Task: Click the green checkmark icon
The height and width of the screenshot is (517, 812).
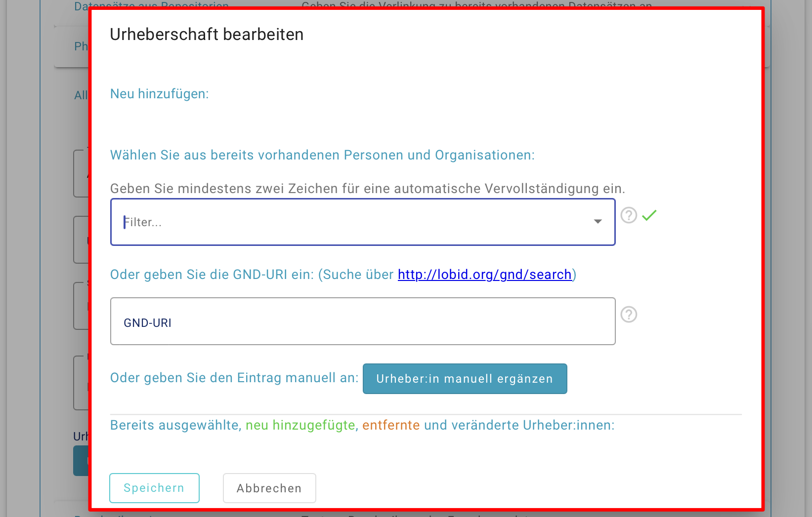Action: point(649,215)
